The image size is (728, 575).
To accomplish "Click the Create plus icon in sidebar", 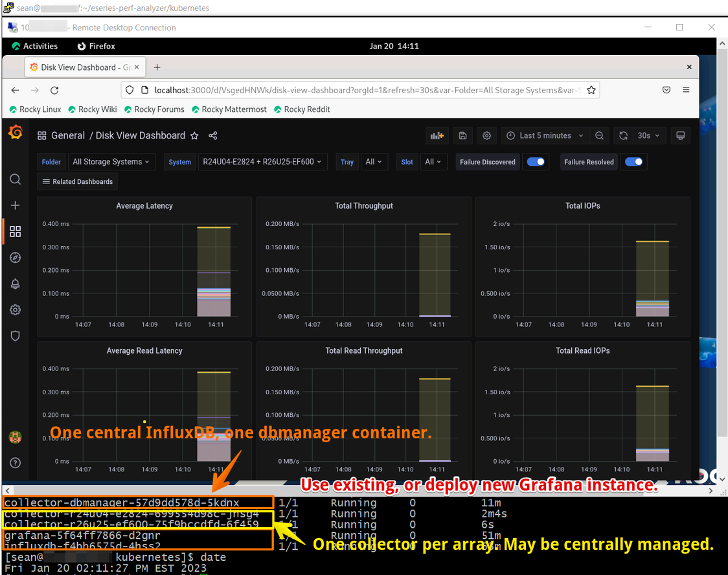I will pos(16,205).
